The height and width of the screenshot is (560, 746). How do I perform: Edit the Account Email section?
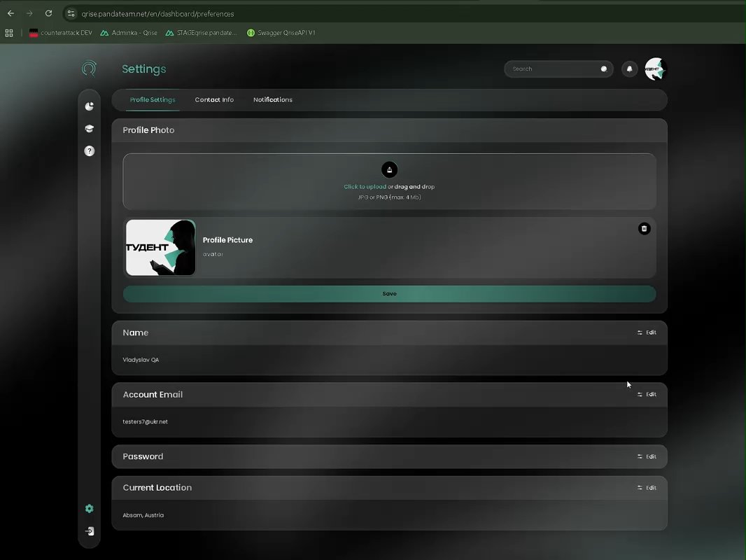coord(647,394)
